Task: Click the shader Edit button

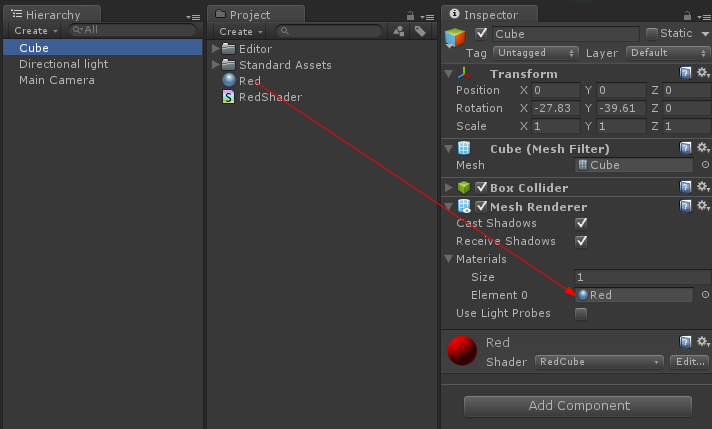Action: [x=689, y=362]
